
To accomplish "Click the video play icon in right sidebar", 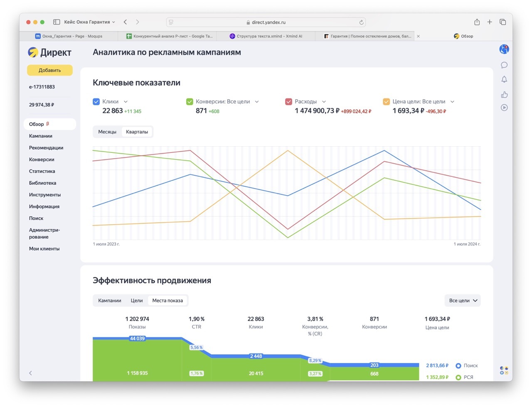I will tap(504, 108).
